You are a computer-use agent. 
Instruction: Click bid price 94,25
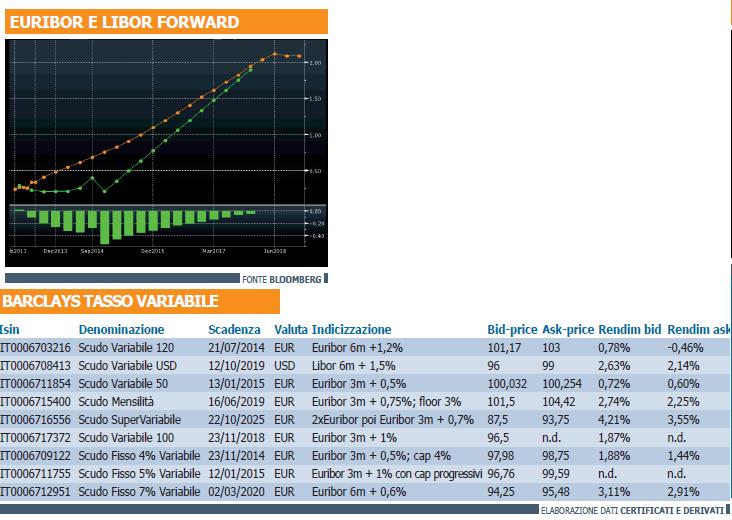[x=501, y=492]
